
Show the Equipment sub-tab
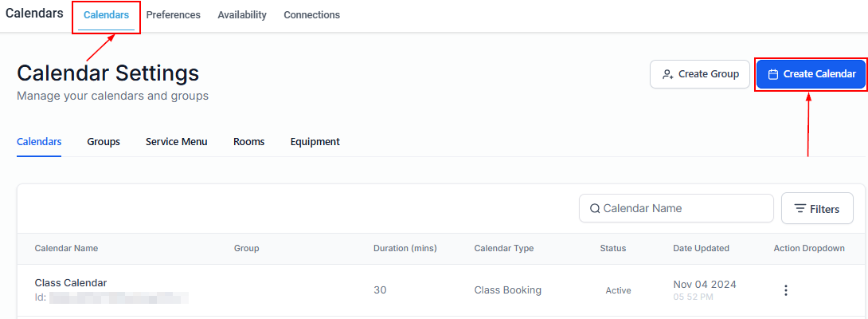[315, 142]
